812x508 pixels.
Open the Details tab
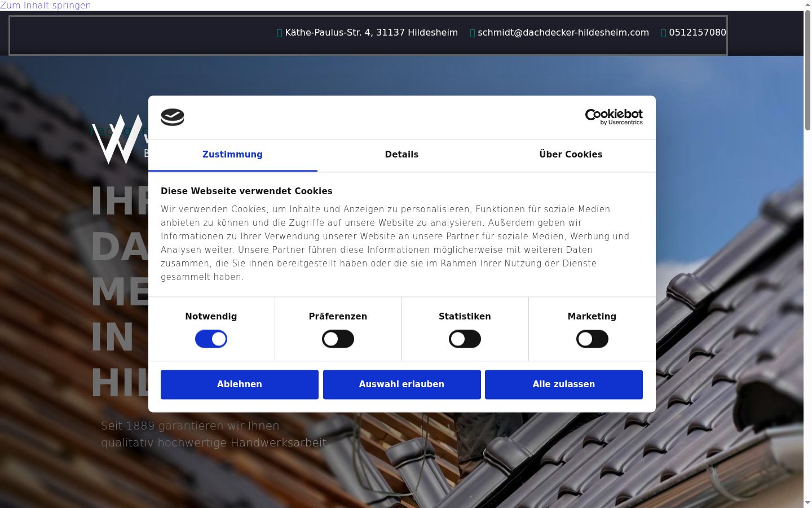(x=401, y=155)
